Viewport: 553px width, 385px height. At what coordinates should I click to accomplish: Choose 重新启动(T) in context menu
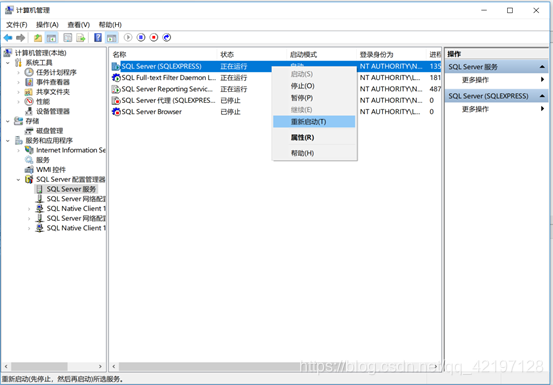(315, 122)
